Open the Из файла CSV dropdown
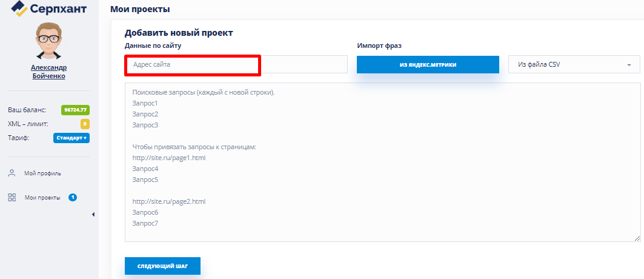 click(x=569, y=64)
